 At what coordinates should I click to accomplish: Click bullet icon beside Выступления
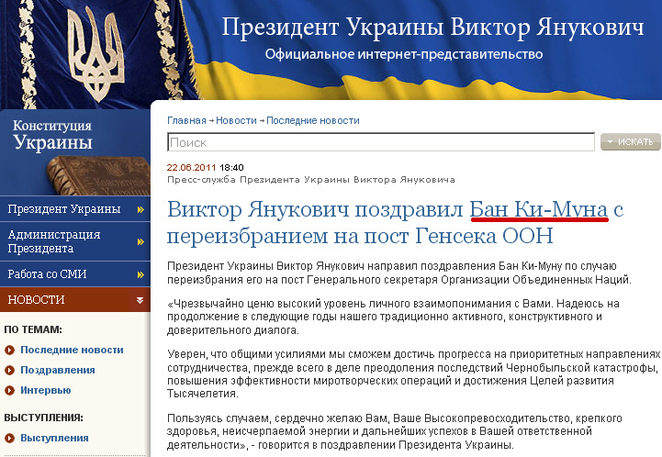pyautogui.click(x=10, y=437)
